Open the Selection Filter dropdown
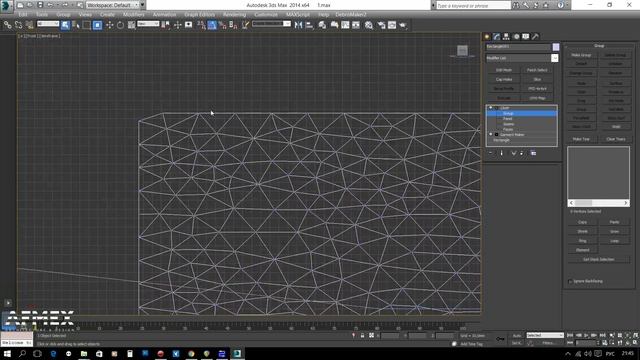Image resolution: width=640 pixels, height=360 pixels. click(x=48, y=24)
